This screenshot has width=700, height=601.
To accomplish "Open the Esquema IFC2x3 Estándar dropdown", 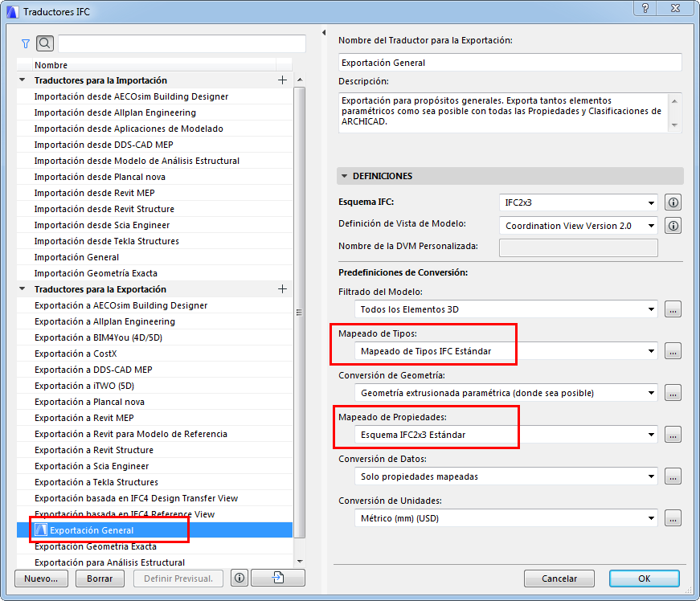I will click(506, 435).
